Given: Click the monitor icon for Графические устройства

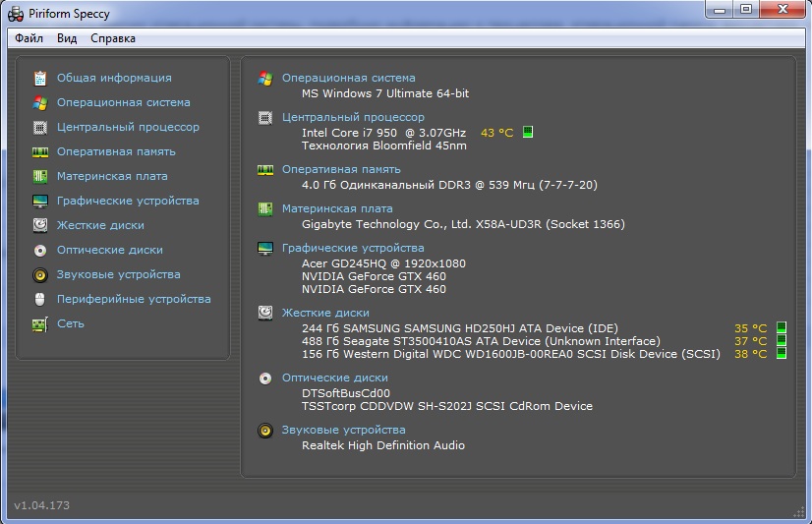Looking at the screenshot, I should [x=40, y=201].
